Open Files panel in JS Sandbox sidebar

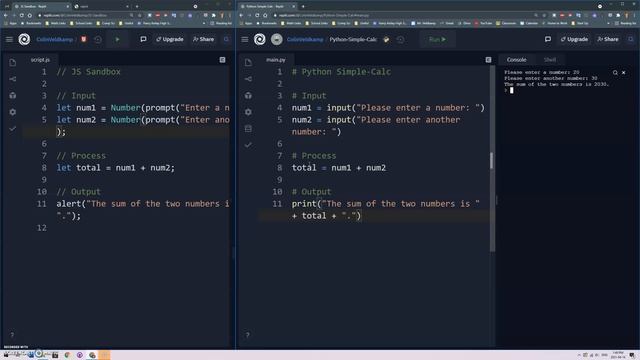[x=13, y=62]
